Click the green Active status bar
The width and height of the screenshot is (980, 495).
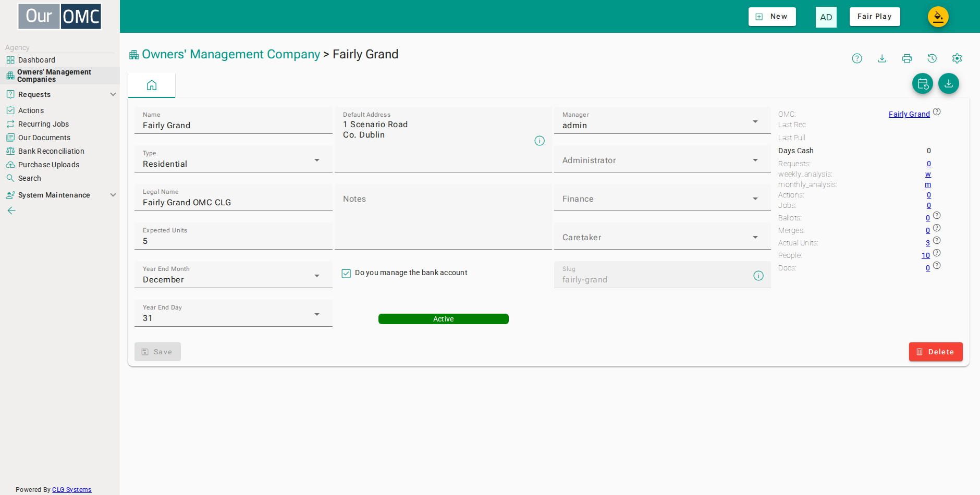[x=444, y=319]
